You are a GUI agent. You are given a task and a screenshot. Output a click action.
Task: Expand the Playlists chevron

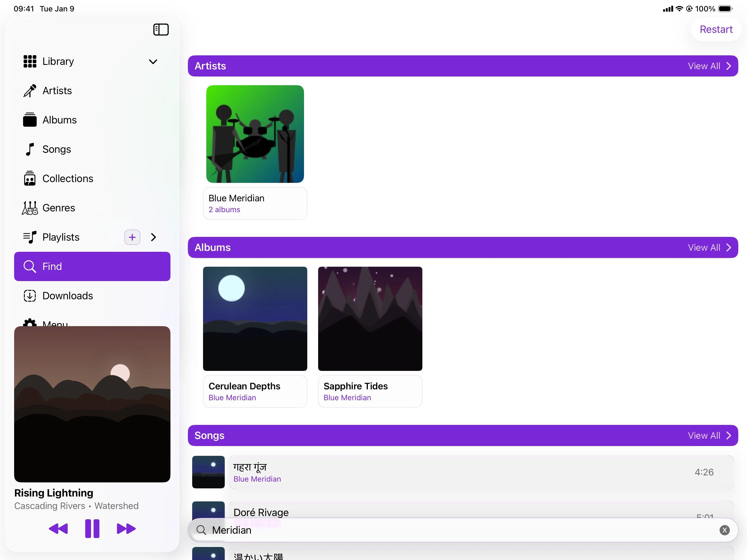[154, 237]
